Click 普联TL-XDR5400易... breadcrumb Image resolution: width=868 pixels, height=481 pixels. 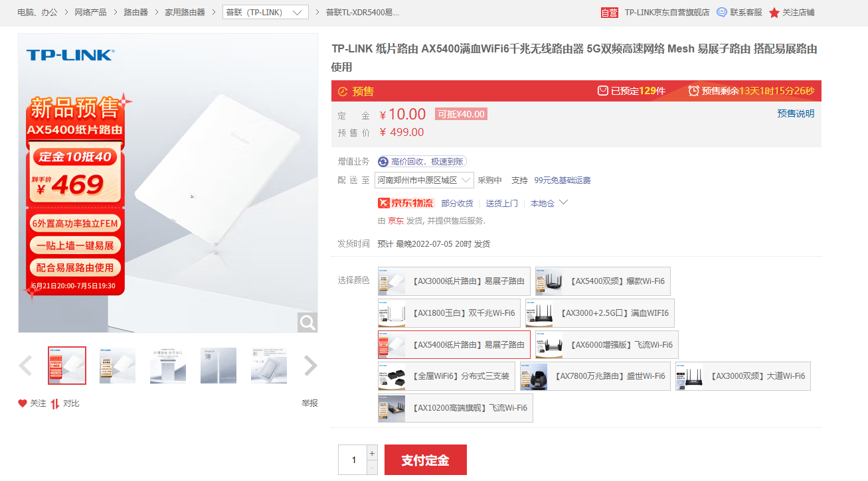point(363,13)
